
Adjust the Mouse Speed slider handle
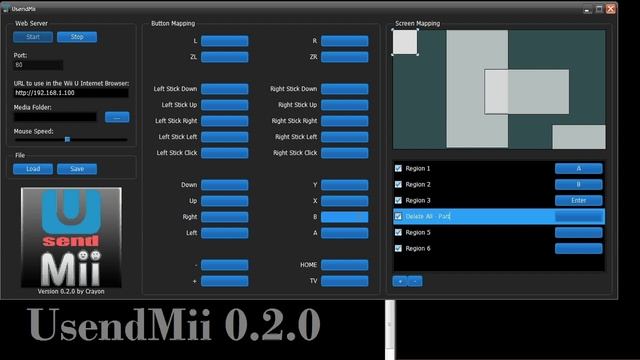click(x=67, y=140)
